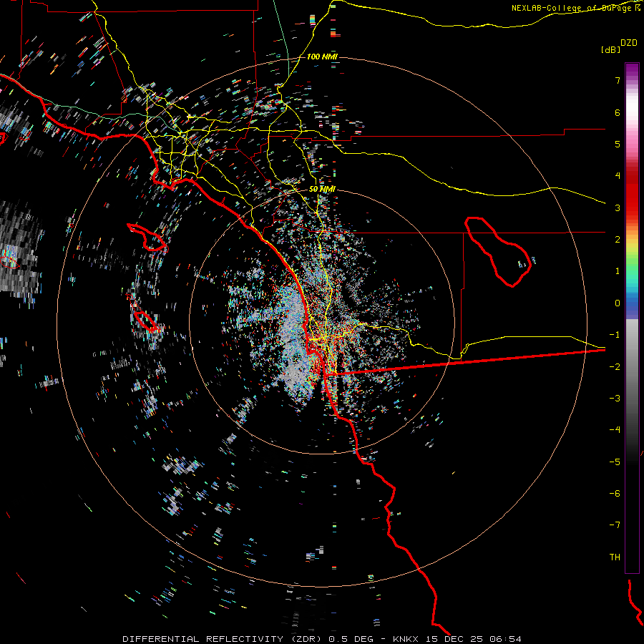Select the "-3" tick label on color scale
This screenshot has width=644, height=644.
(615, 399)
